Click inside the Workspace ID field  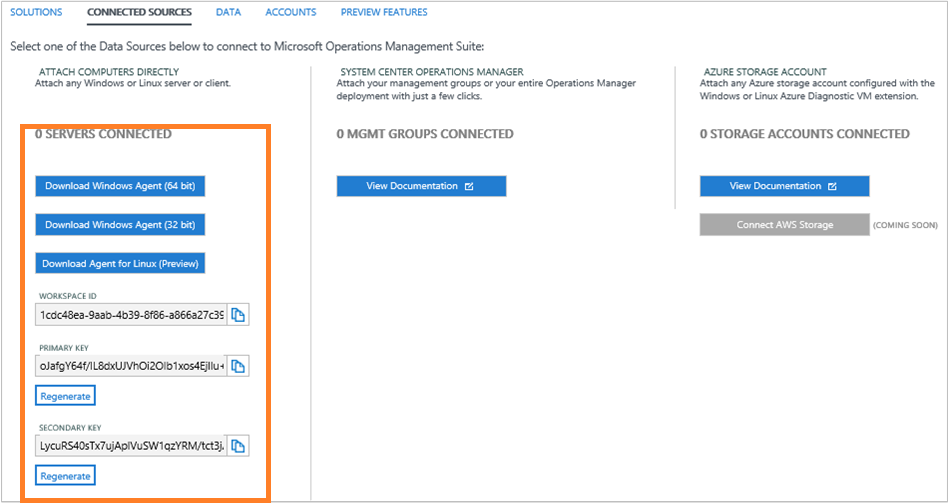(x=131, y=316)
